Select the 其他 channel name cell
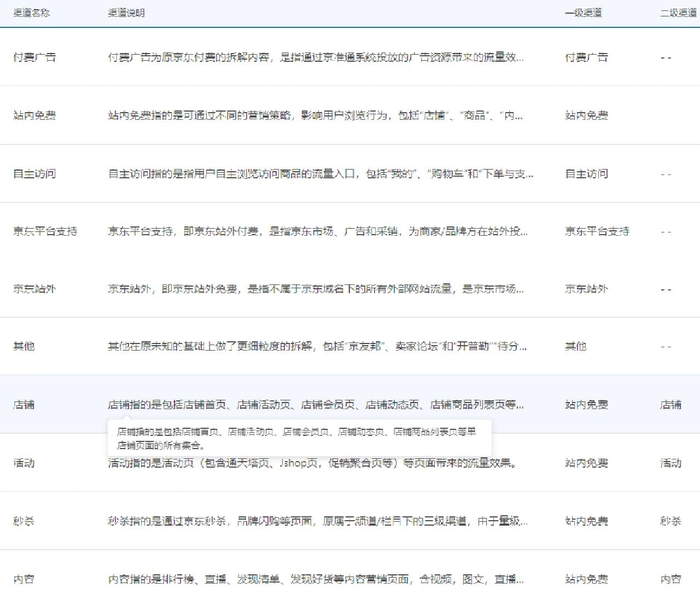The width and height of the screenshot is (700, 594). click(24, 346)
